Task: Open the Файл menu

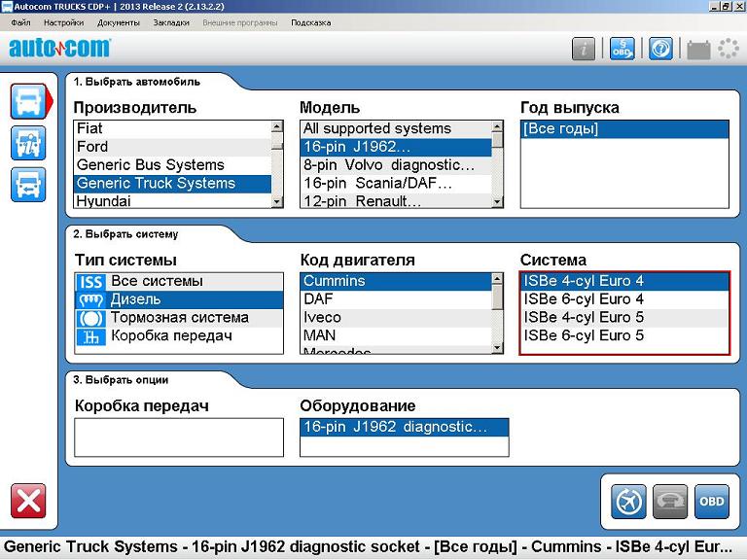Action: 20,22
